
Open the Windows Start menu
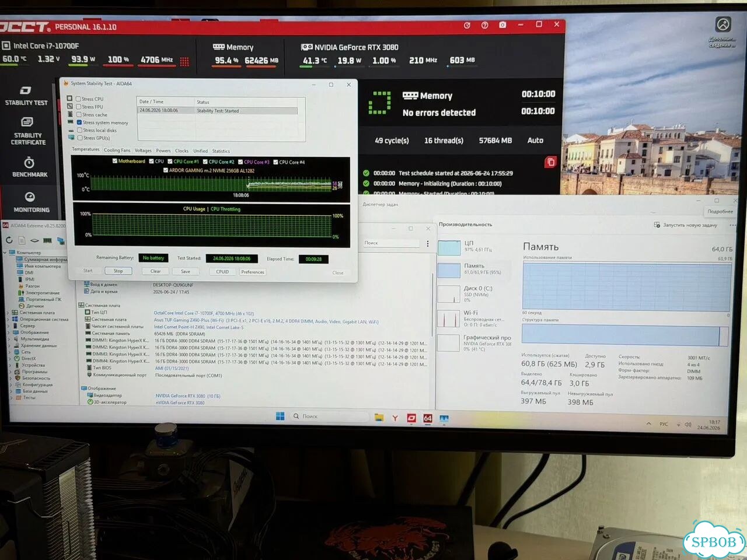click(x=280, y=416)
